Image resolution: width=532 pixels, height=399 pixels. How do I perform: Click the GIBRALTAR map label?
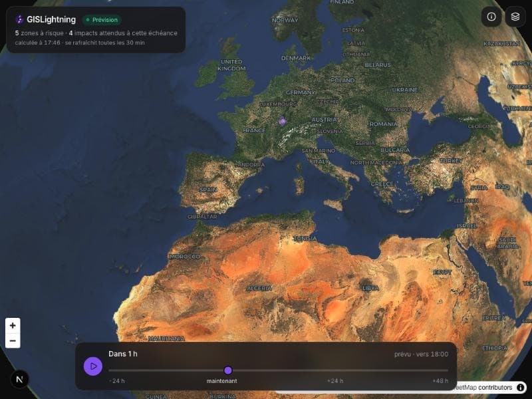coord(202,217)
